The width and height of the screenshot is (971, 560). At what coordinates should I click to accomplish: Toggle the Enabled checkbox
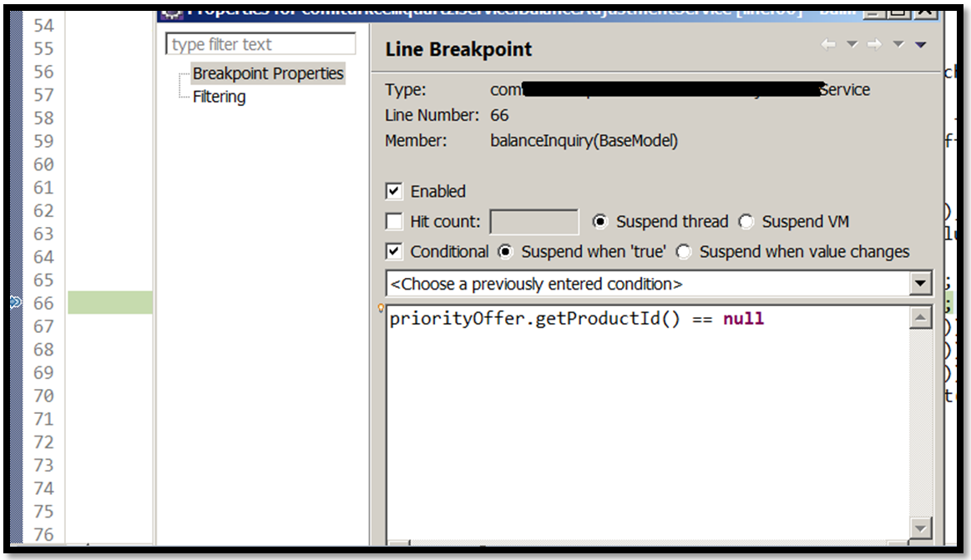click(x=394, y=191)
